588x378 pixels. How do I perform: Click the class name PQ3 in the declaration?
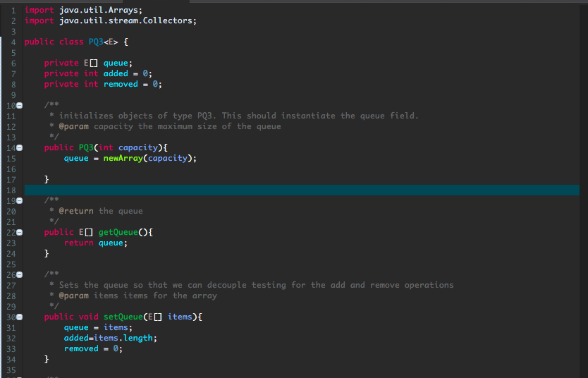(x=96, y=42)
